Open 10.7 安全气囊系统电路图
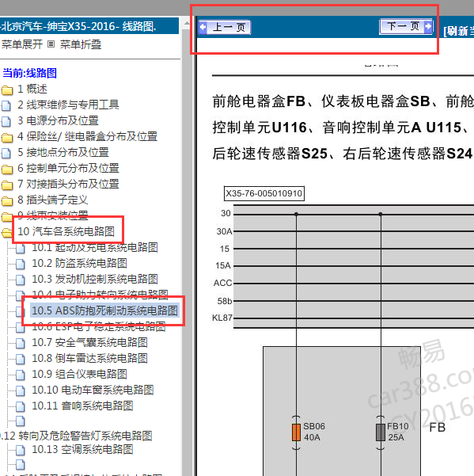Viewport: 474px width, 476px height. pyautogui.click(x=89, y=342)
